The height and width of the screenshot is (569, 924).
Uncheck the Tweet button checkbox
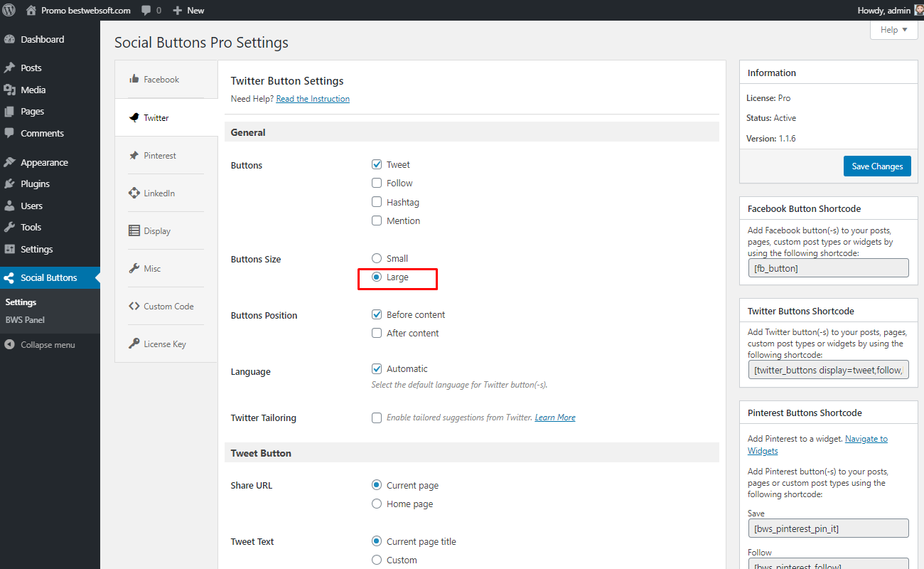(x=377, y=164)
